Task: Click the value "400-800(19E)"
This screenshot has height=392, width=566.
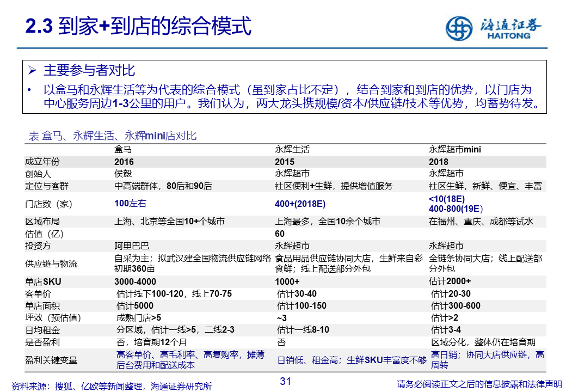Action: tap(456, 209)
